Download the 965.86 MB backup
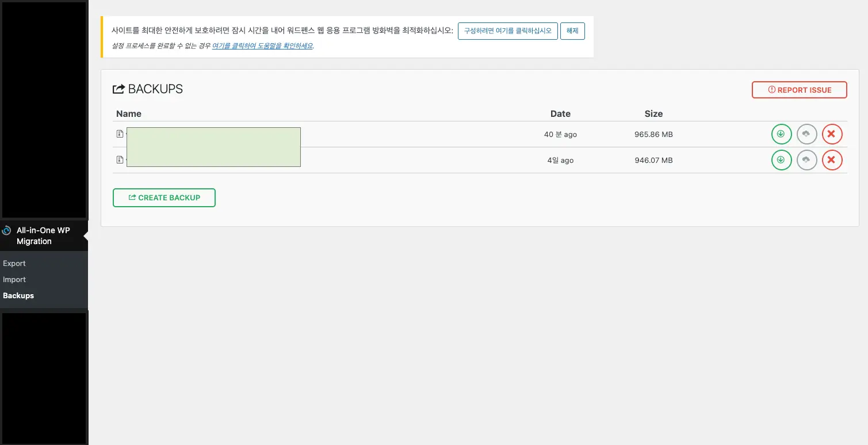The image size is (868, 445). pyautogui.click(x=781, y=134)
